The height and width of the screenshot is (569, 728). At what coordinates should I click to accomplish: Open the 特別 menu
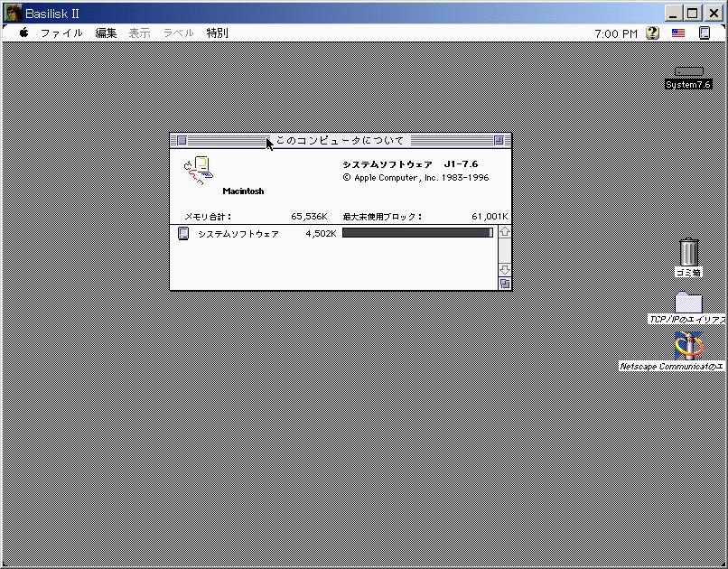(218, 33)
